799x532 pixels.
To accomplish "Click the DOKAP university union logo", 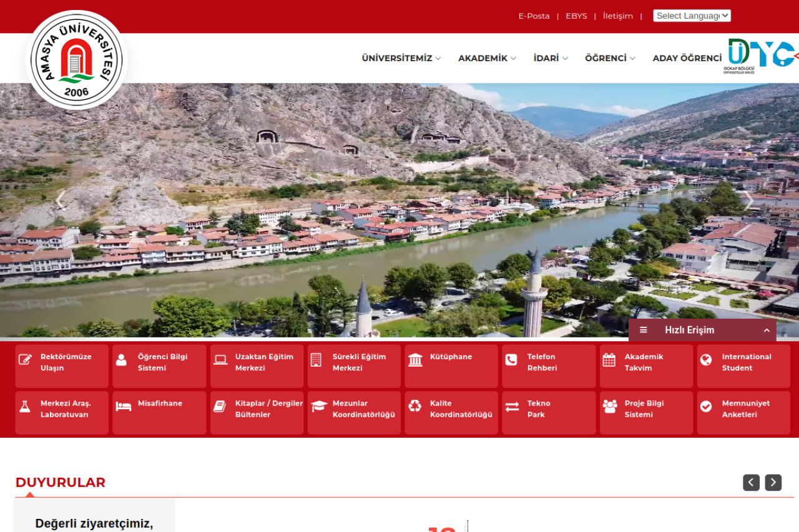I will click(x=762, y=56).
